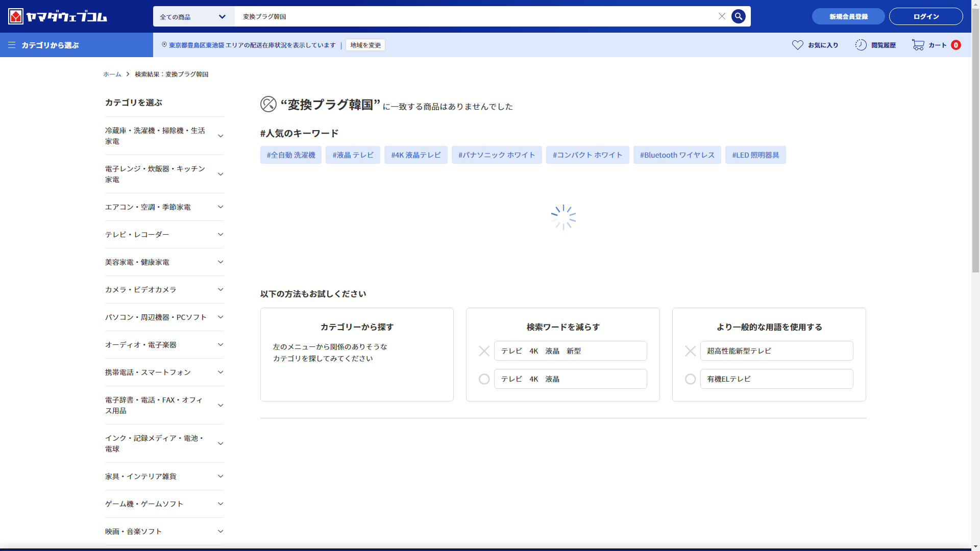
Task: Expand カメラ・ビデオカメラ category
Action: [x=220, y=290]
